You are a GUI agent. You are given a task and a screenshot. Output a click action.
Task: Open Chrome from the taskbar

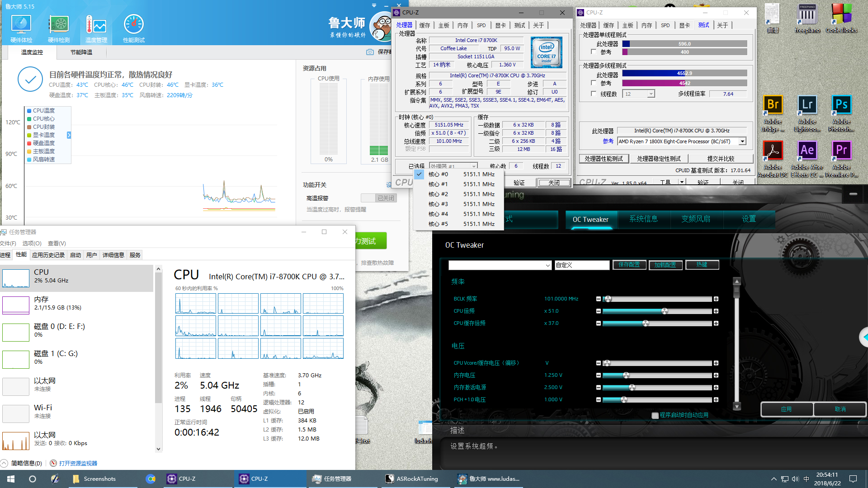151,479
